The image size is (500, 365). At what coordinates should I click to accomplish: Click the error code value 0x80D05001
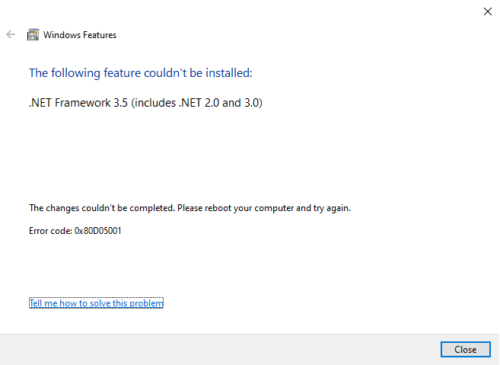[x=98, y=231]
